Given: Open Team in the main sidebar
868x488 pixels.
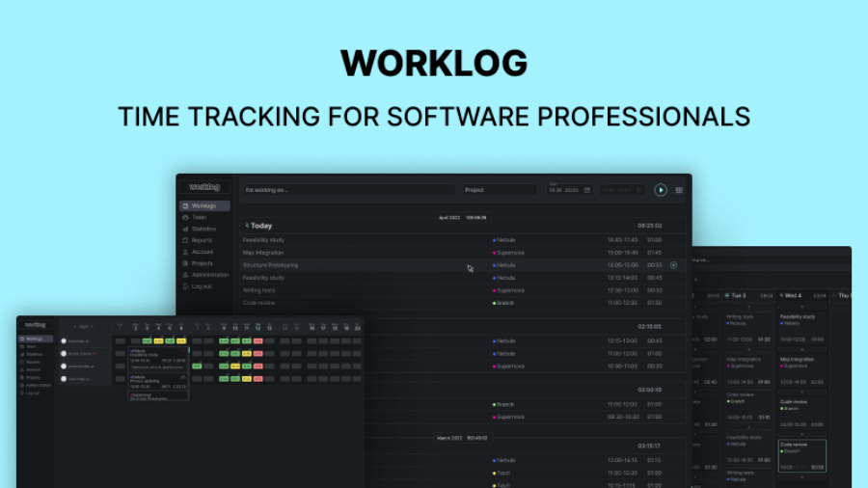Looking at the screenshot, I should pos(199,218).
